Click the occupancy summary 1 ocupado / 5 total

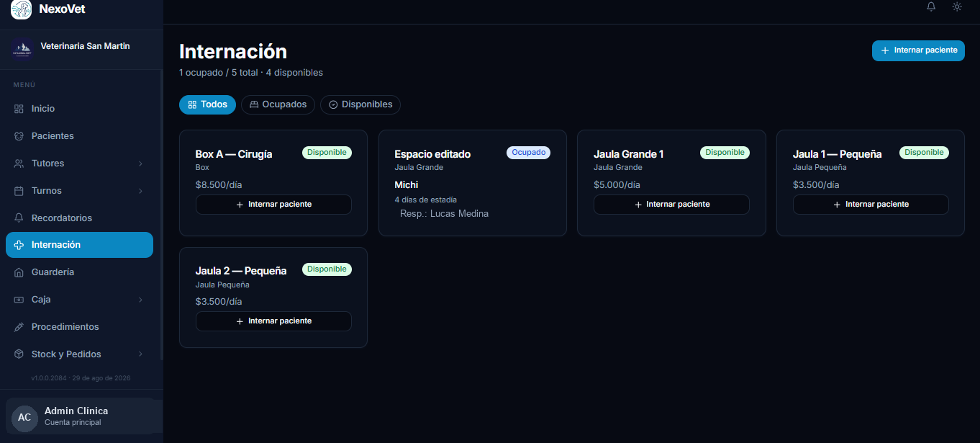pyautogui.click(x=251, y=73)
